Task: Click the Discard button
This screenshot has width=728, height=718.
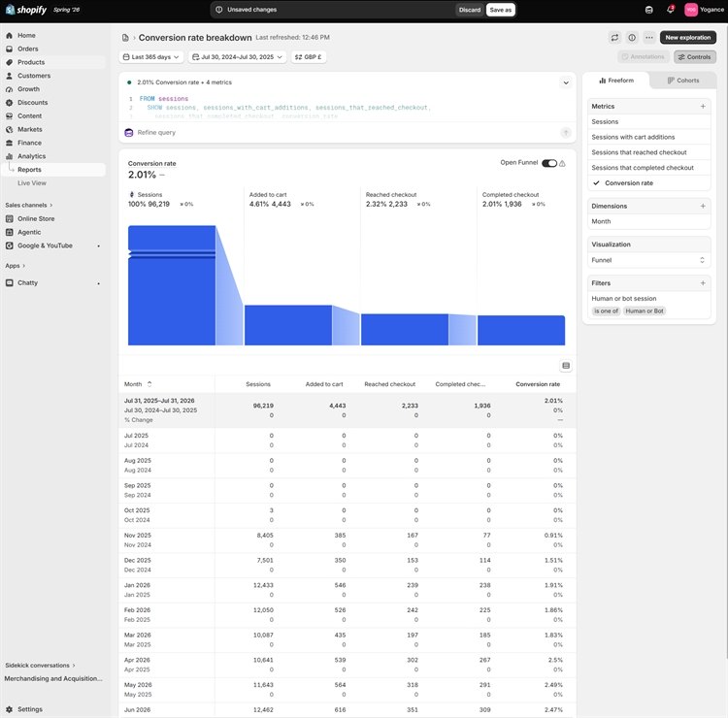Action: tap(470, 10)
